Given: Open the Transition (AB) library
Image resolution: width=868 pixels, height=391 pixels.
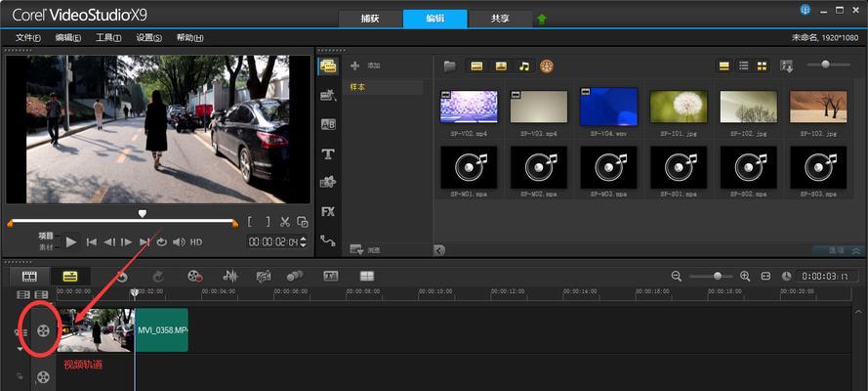Looking at the screenshot, I should click(x=328, y=124).
